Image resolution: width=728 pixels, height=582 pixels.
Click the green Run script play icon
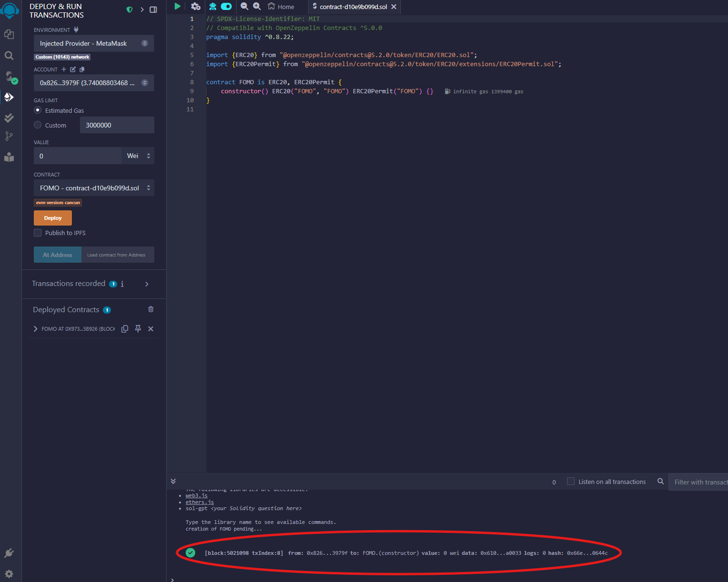pos(178,6)
